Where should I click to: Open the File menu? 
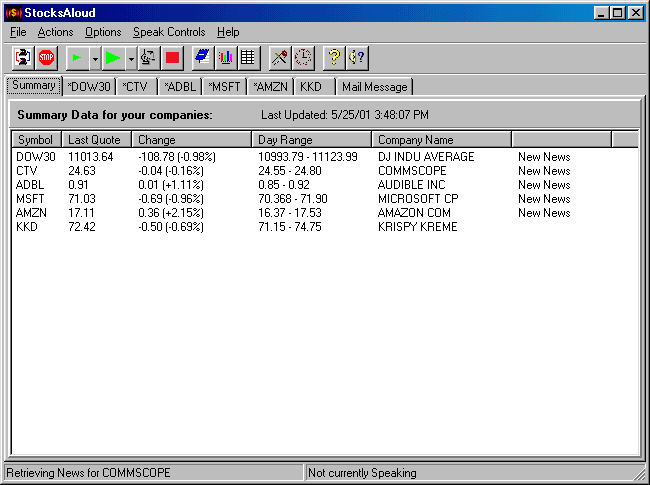tap(18, 32)
